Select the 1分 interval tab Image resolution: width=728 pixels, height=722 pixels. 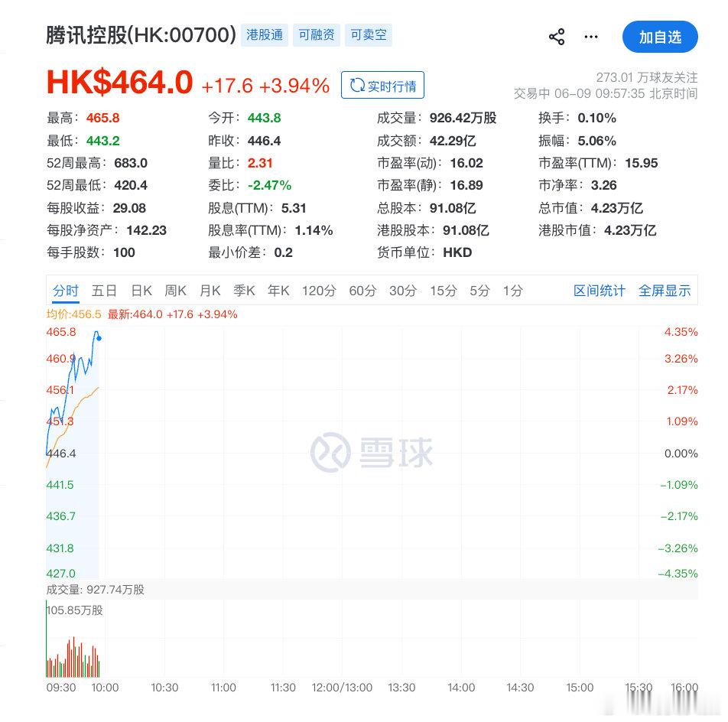point(513,291)
